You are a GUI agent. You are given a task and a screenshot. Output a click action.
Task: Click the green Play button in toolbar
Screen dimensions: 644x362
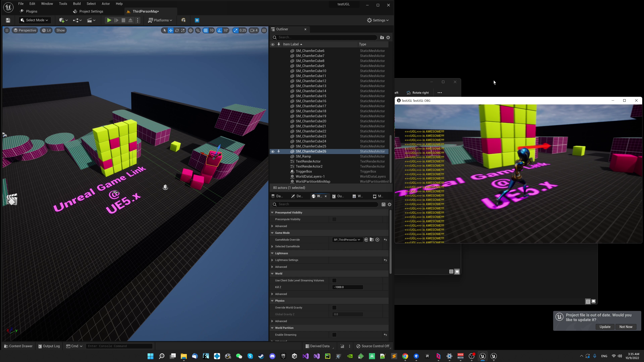coord(109,20)
